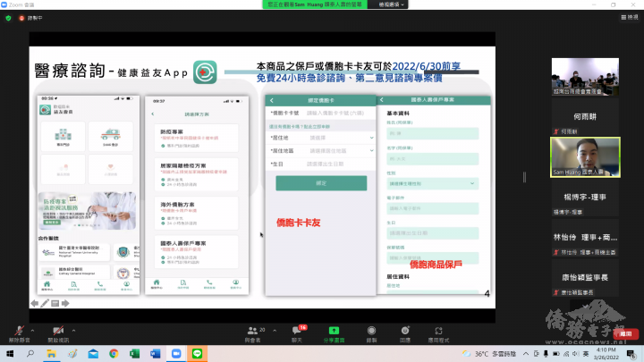Click the 健康益友 app logo in slide title

point(205,72)
